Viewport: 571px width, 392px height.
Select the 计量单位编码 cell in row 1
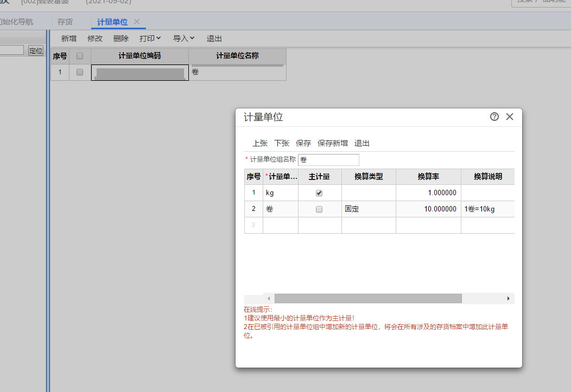tap(140, 72)
